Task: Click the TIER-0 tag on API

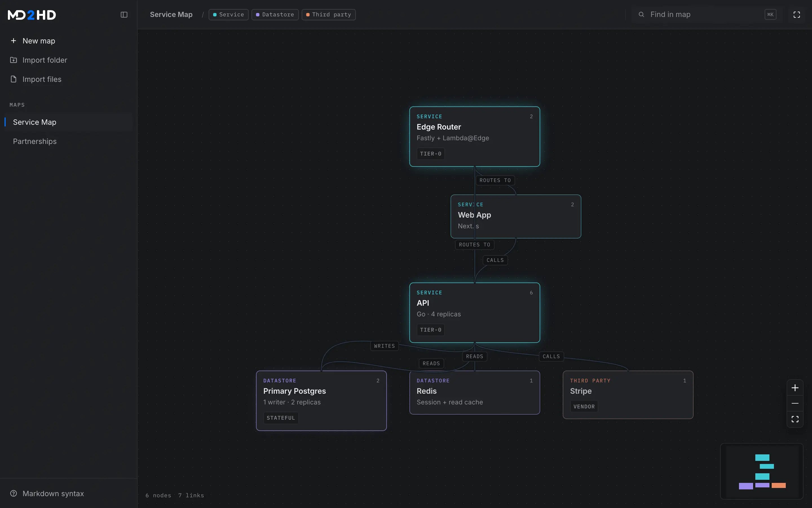Action: tap(431, 330)
